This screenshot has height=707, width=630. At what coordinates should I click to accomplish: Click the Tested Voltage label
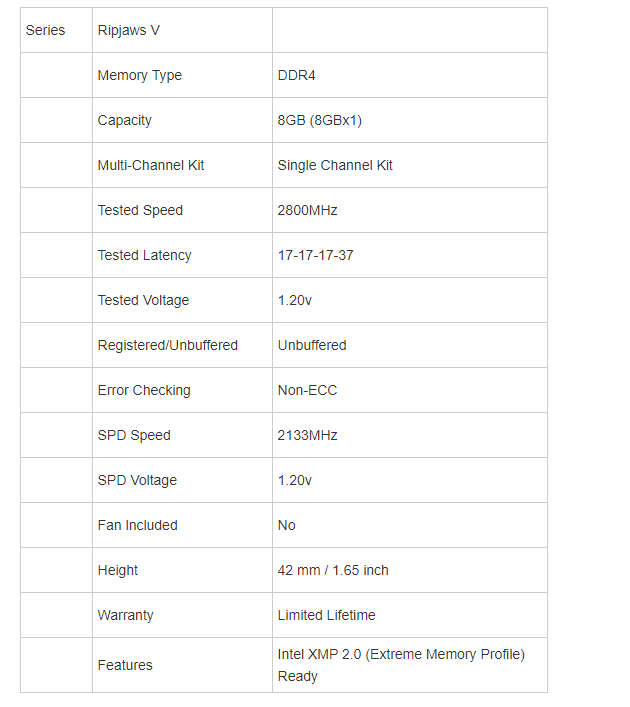pyautogui.click(x=143, y=300)
